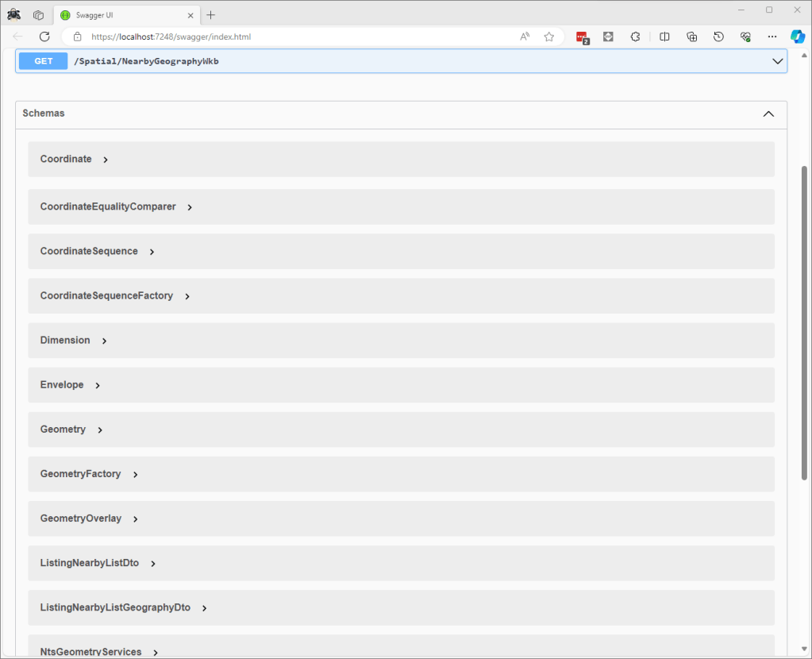Open a new browser tab
The image size is (812, 659).
point(210,15)
